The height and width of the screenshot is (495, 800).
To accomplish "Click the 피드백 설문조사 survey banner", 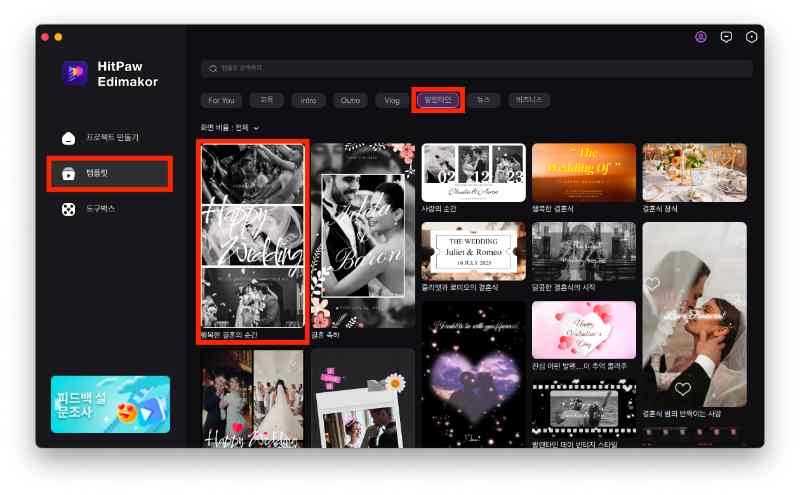I will click(x=110, y=403).
